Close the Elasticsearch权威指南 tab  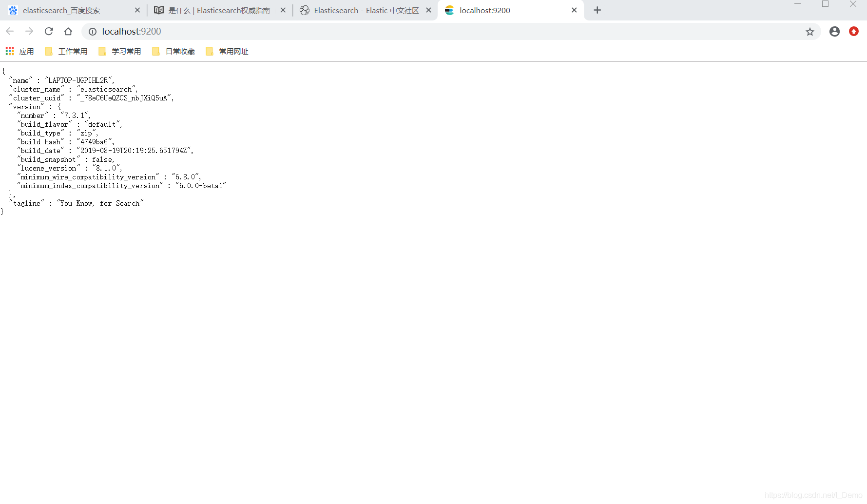pyautogui.click(x=283, y=10)
